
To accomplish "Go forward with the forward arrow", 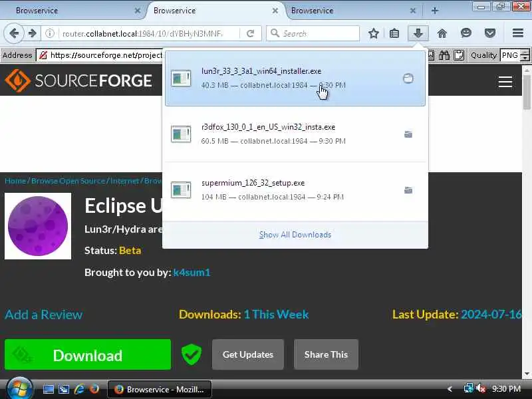I will (x=32, y=33).
